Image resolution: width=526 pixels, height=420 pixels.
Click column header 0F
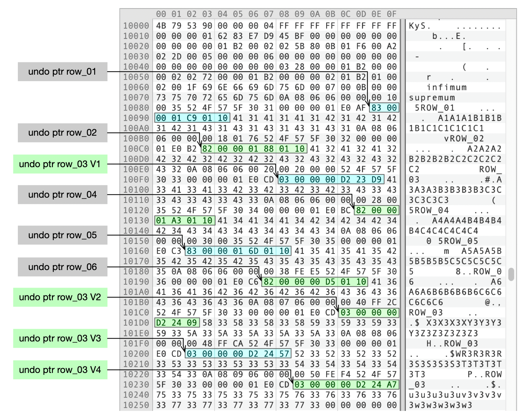click(392, 14)
